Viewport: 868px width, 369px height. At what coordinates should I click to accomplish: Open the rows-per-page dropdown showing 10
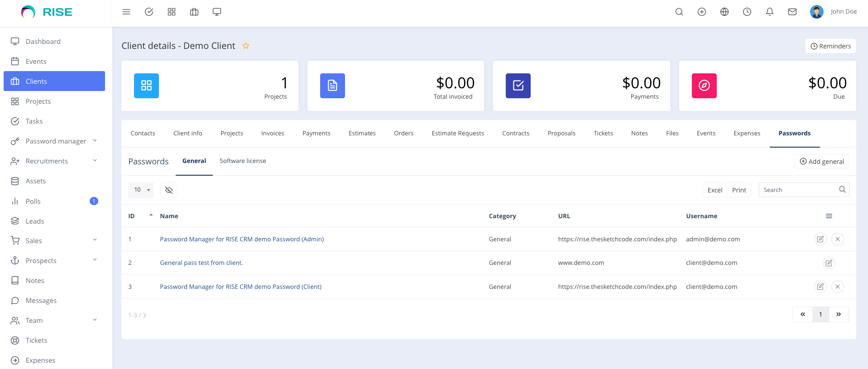141,190
